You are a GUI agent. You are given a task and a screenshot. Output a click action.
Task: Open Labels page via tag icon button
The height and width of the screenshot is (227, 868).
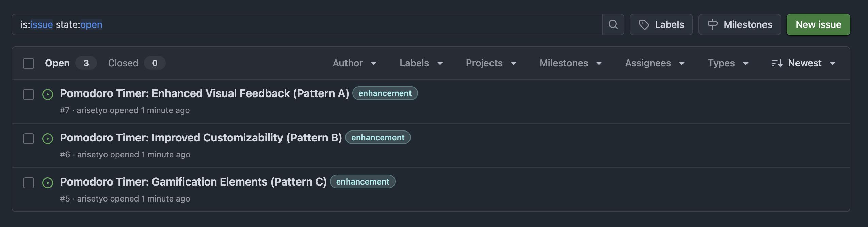coord(661,24)
